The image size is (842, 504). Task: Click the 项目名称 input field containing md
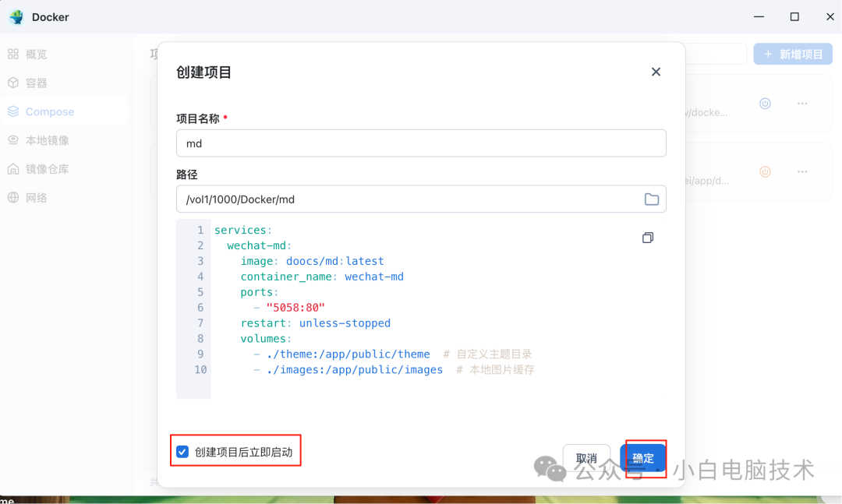(x=421, y=143)
